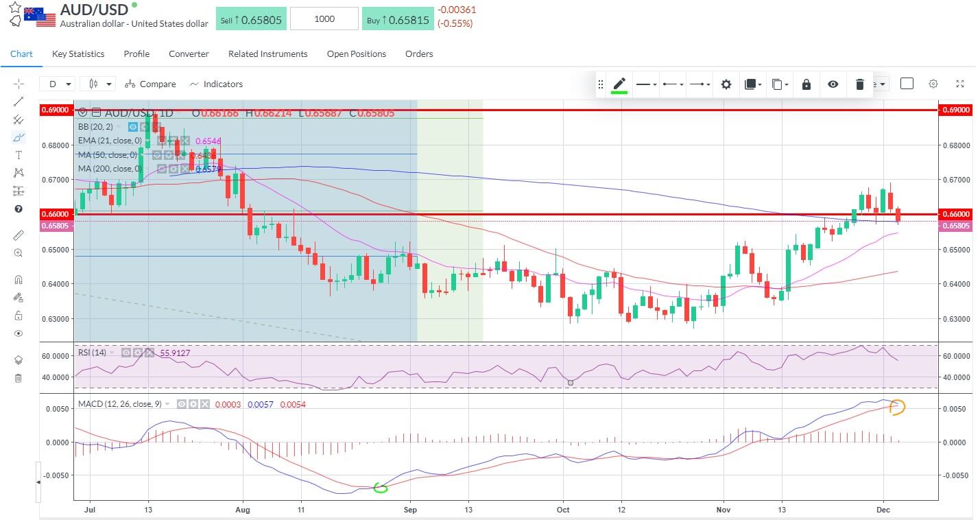Click the Compare button
Image resolution: width=980 pixels, height=520 pixels.
tap(150, 84)
